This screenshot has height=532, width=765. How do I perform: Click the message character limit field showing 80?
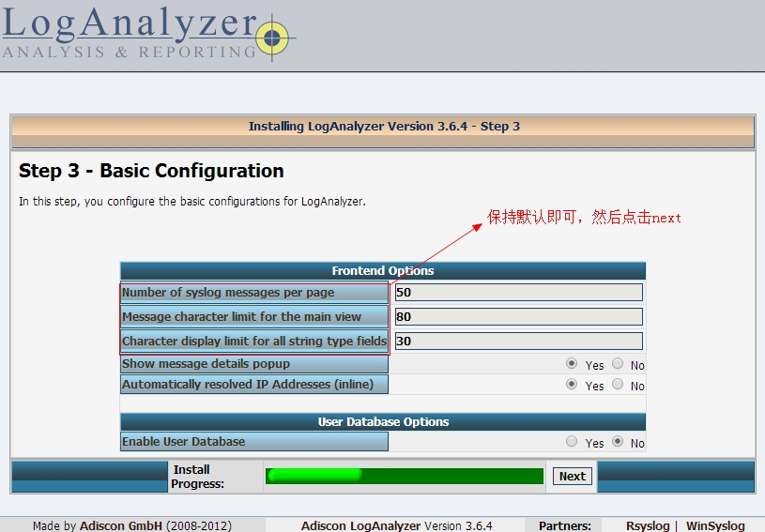point(519,317)
